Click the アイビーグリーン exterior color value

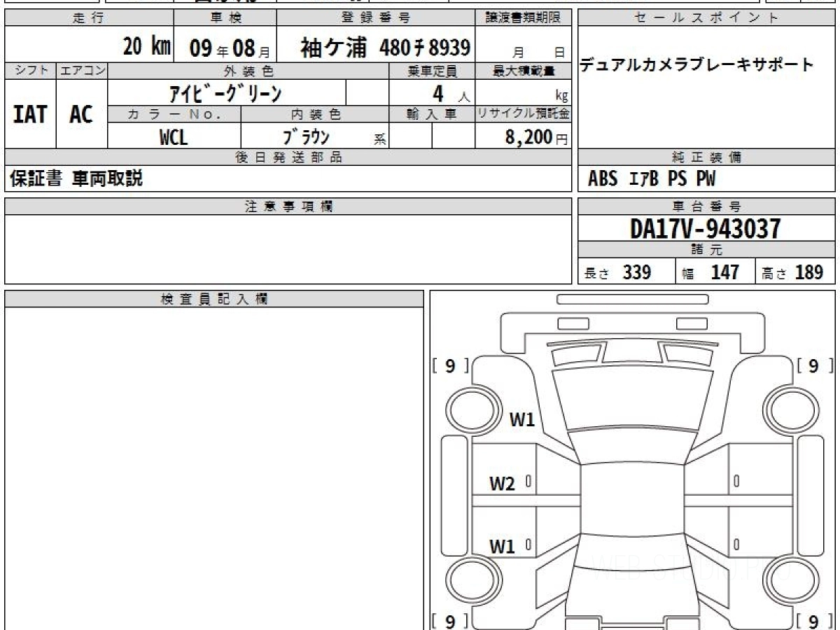click(225, 92)
